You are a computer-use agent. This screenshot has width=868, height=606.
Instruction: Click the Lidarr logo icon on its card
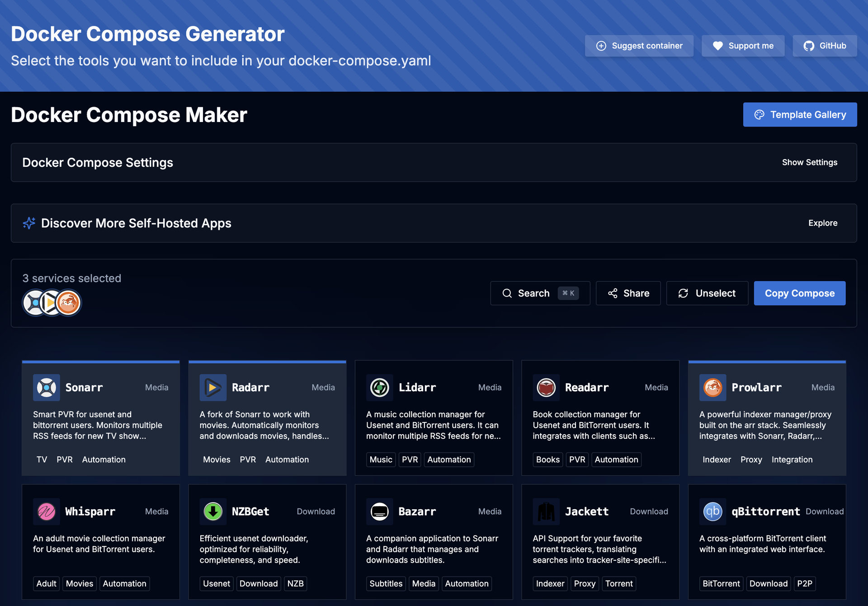(379, 387)
